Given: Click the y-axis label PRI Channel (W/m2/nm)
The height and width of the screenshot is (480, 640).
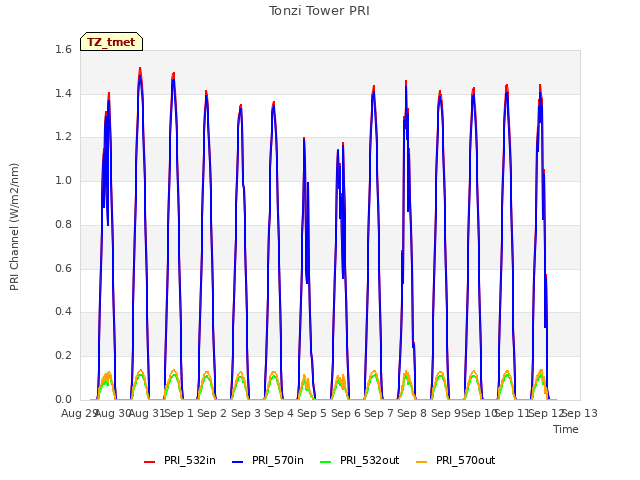Looking at the screenshot, I should click(14, 227).
